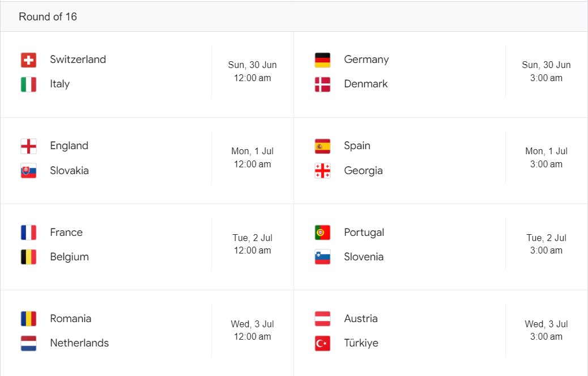Select the Slovenia team name

point(364,257)
